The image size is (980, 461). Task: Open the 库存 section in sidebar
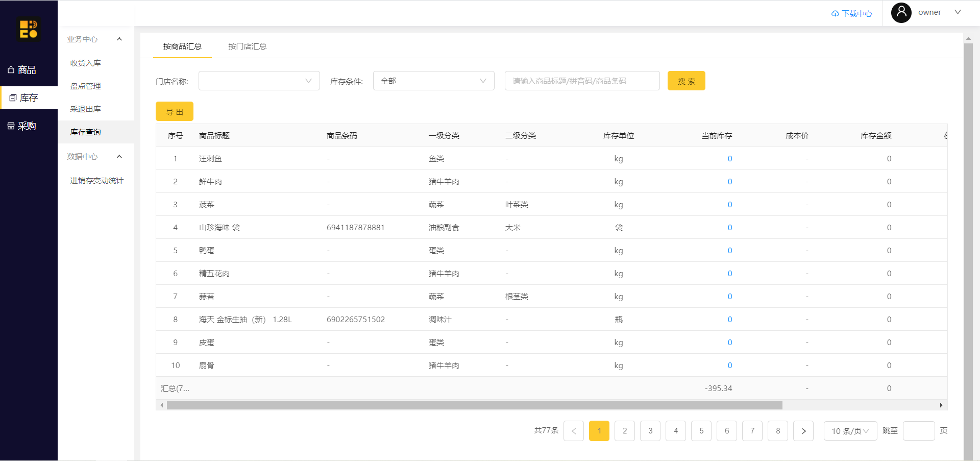coord(29,98)
